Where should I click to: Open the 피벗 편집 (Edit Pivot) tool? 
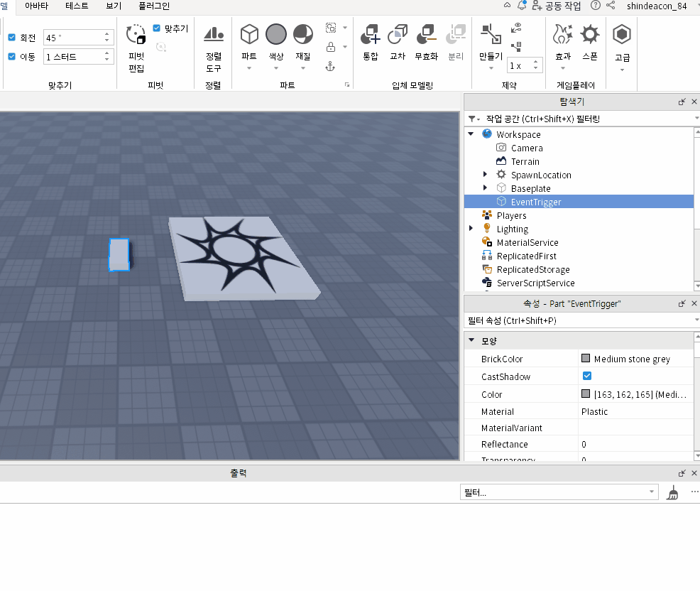[136, 48]
